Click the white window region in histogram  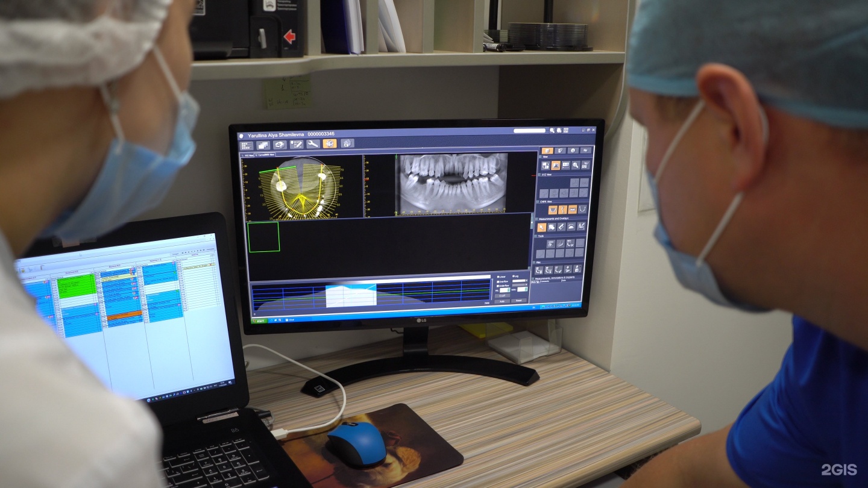pyautogui.click(x=351, y=296)
